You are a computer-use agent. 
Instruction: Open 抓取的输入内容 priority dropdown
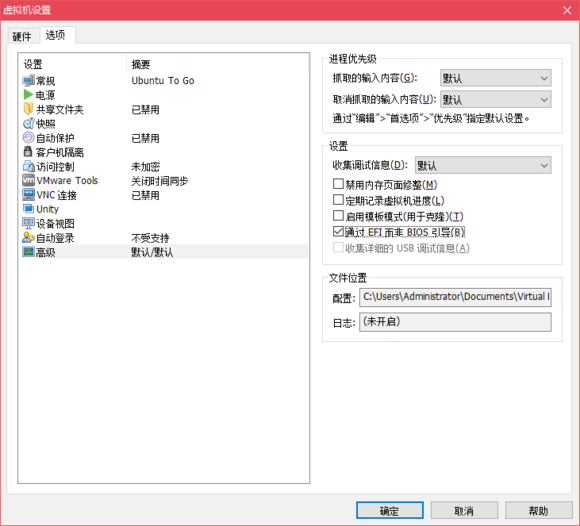[x=495, y=78]
